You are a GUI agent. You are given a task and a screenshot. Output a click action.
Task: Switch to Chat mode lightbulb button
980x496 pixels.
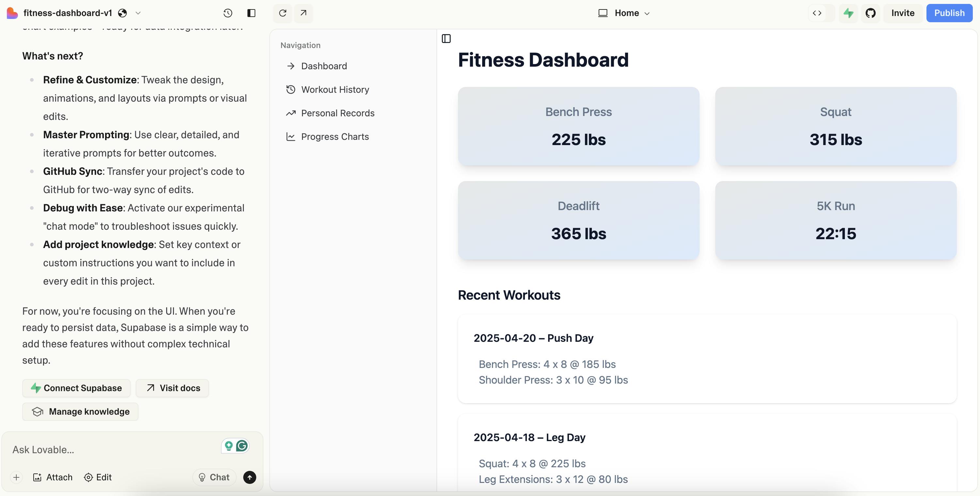pos(214,477)
